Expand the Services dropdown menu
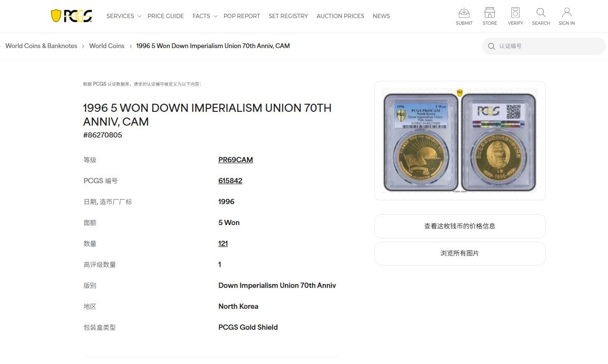The width and height of the screenshot is (608, 364). (x=124, y=16)
